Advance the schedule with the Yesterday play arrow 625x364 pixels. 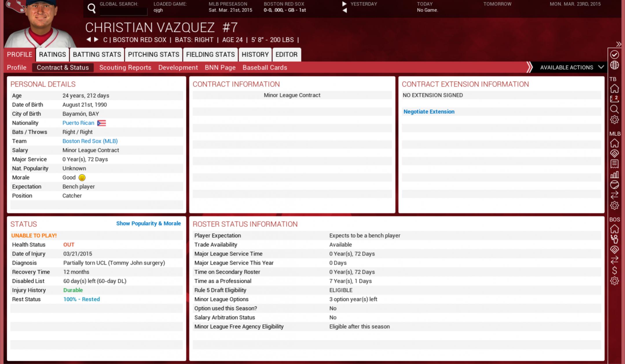(x=344, y=4)
